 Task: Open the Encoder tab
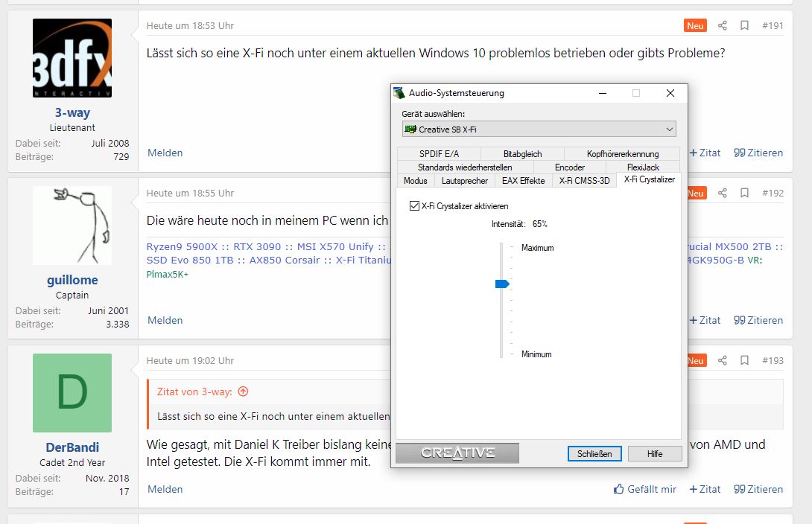coord(570,167)
